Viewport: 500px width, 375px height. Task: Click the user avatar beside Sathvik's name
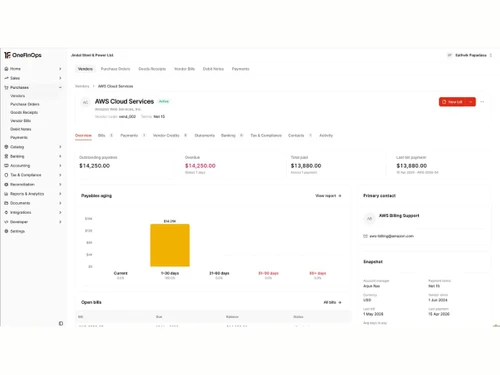click(449, 55)
